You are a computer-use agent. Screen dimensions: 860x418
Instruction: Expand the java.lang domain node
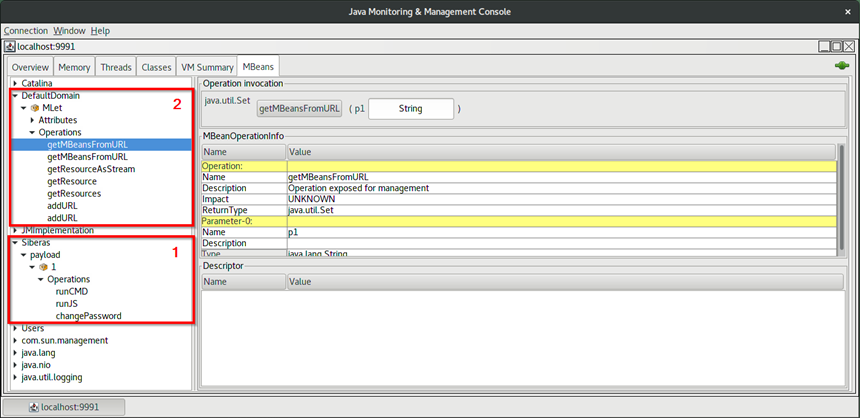click(x=15, y=353)
